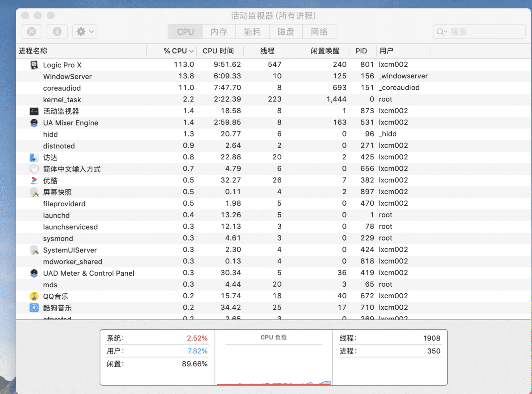Click the 1,444 idle wake-ups value
532x394 pixels.
point(336,99)
